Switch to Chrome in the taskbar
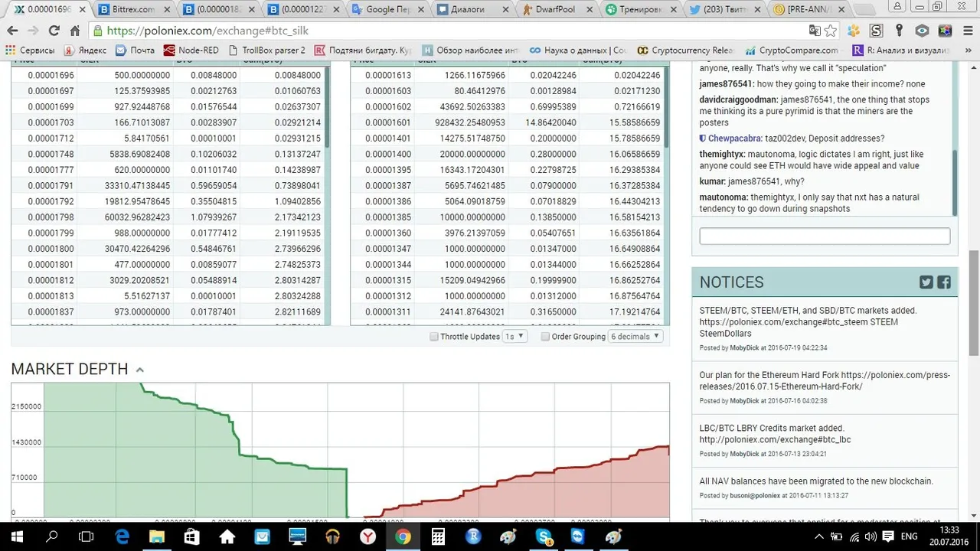 [403, 536]
